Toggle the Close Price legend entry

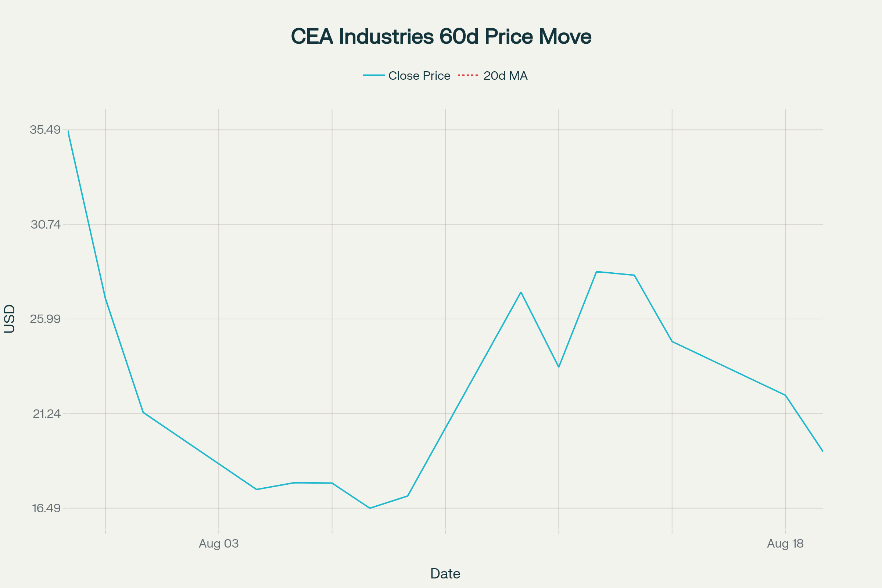pyautogui.click(x=419, y=76)
